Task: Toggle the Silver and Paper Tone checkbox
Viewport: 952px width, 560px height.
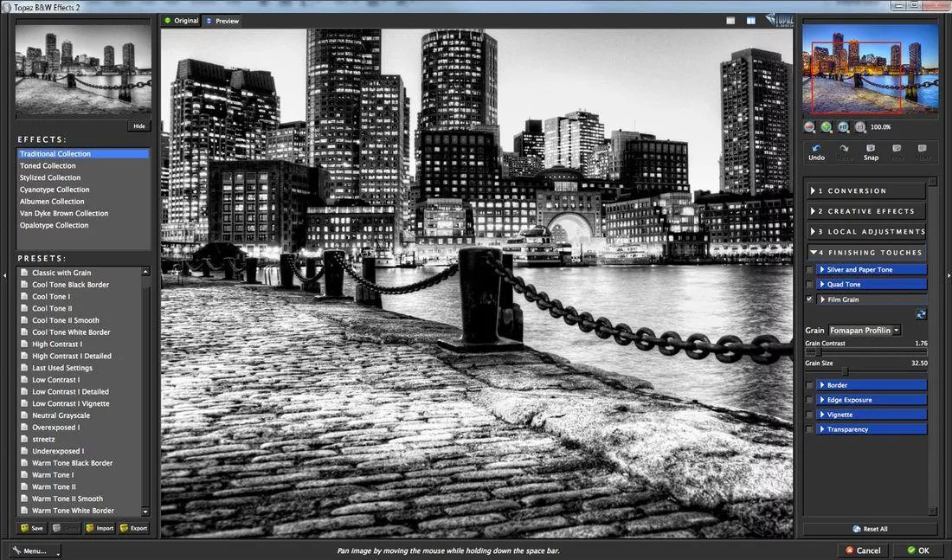Action: point(809,269)
